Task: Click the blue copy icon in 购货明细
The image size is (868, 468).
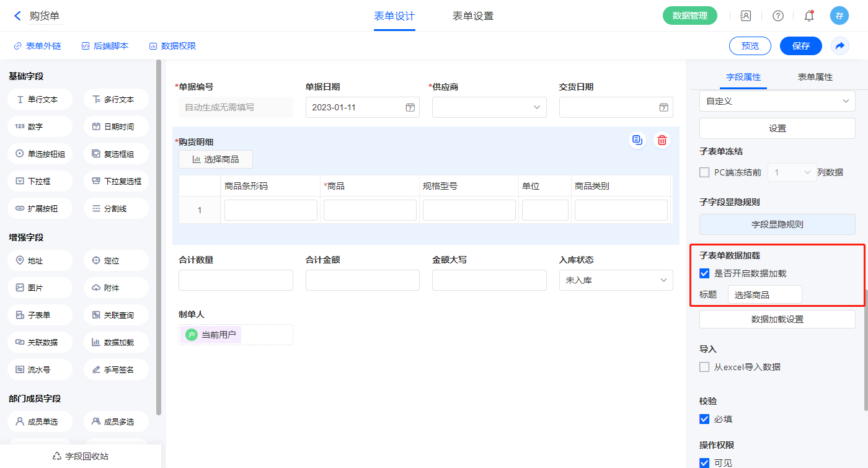Action: tap(637, 140)
